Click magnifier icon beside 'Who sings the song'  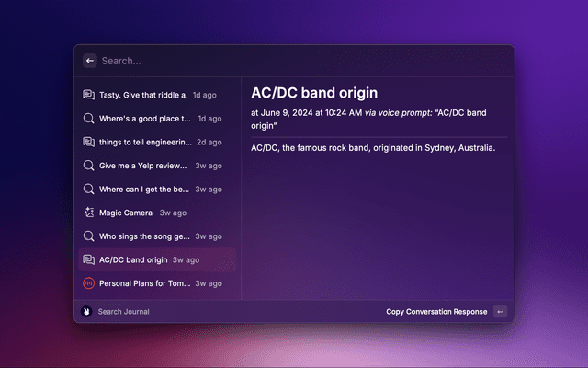point(89,236)
